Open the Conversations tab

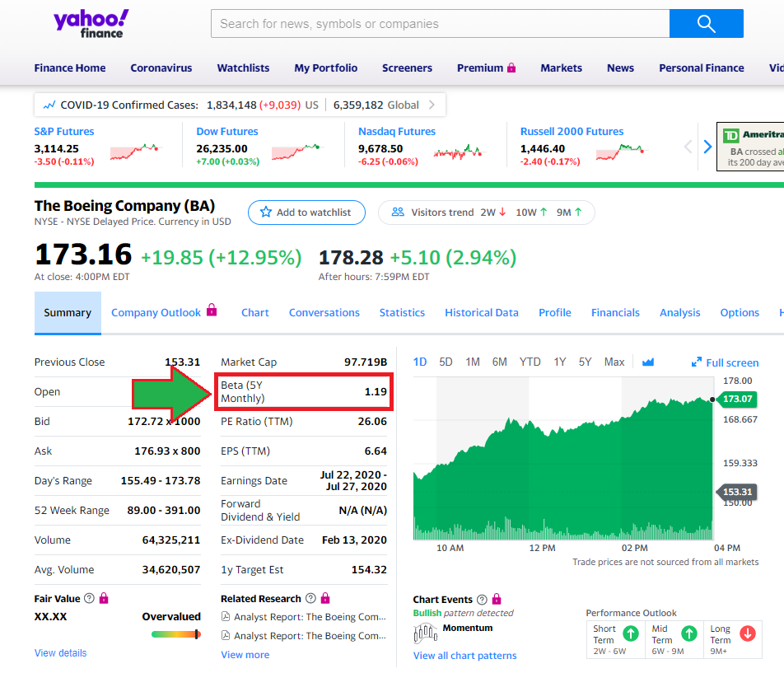[324, 312]
